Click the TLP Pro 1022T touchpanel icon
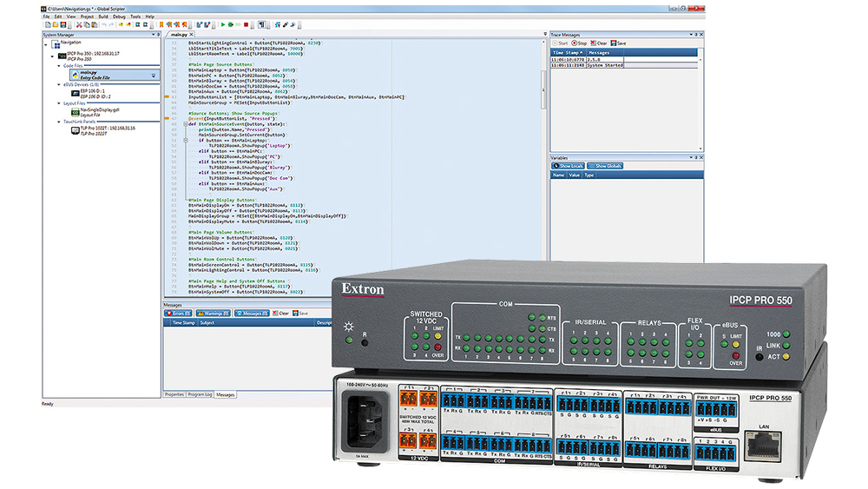The width and height of the screenshot is (868, 489). [x=76, y=130]
